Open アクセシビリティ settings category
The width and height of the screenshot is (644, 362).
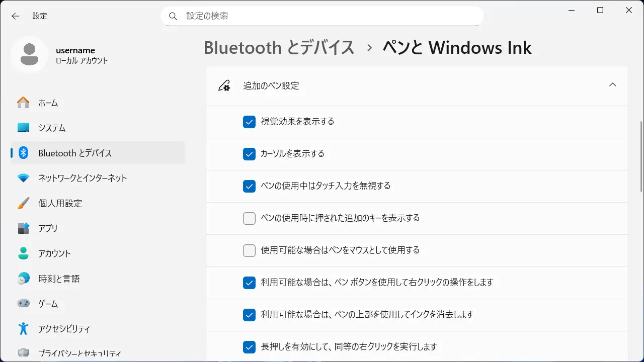coord(64,329)
